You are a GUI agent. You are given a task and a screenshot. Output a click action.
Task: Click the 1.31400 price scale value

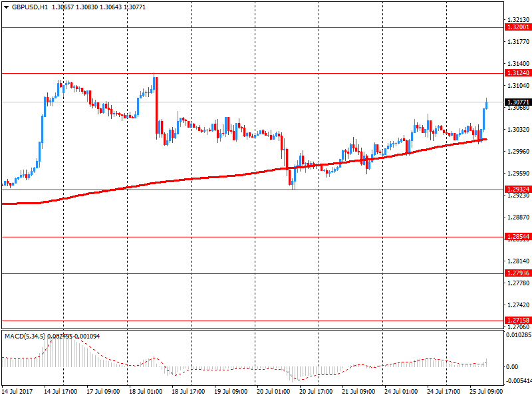(x=518, y=63)
